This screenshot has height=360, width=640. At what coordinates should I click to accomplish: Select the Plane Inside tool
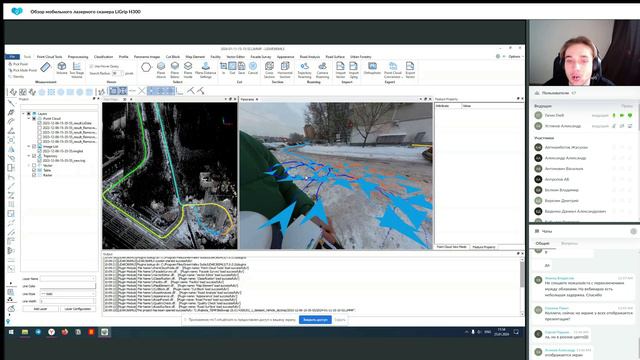click(188, 70)
